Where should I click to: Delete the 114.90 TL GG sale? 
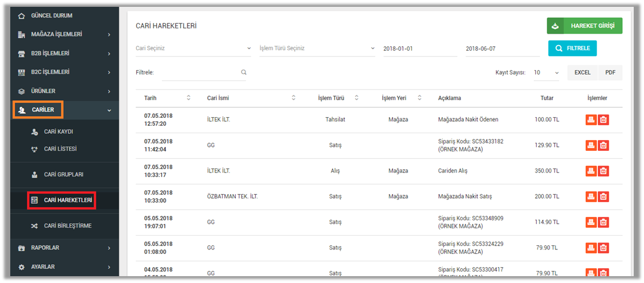pyautogui.click(x=604, y=222)
